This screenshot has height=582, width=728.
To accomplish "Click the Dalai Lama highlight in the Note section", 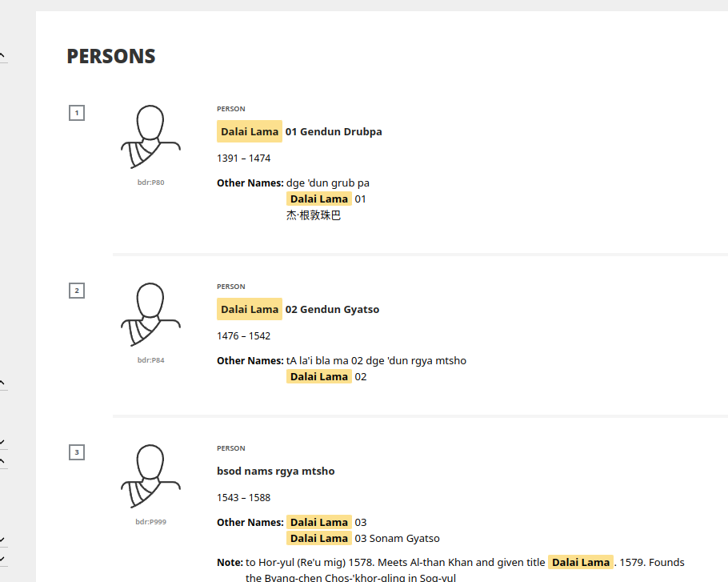I will click(581, 562).
